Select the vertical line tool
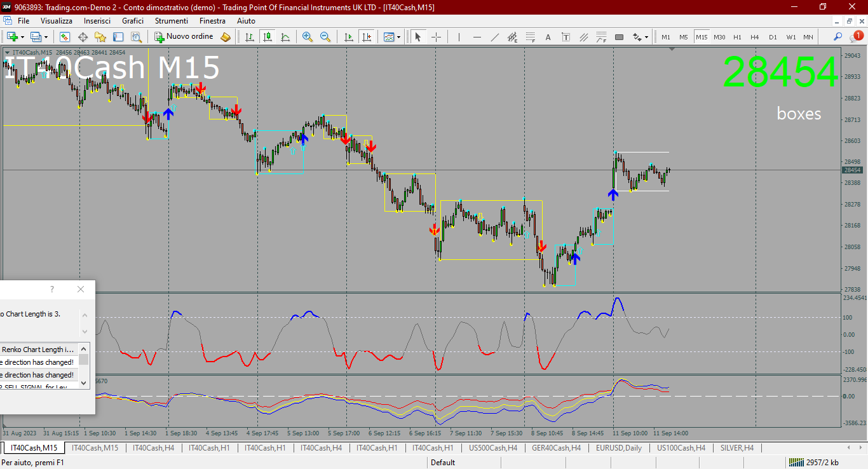Viewport: 868px width, 469px height. click(x=459, y=37)
